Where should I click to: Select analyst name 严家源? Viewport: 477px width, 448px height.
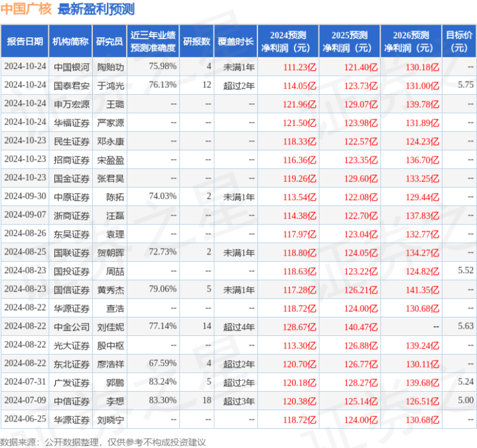pyautogui.click(x=110, y=123)
